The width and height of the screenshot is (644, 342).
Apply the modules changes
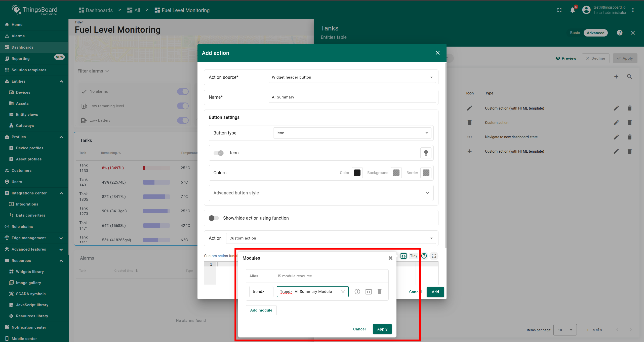coord(382,329)
